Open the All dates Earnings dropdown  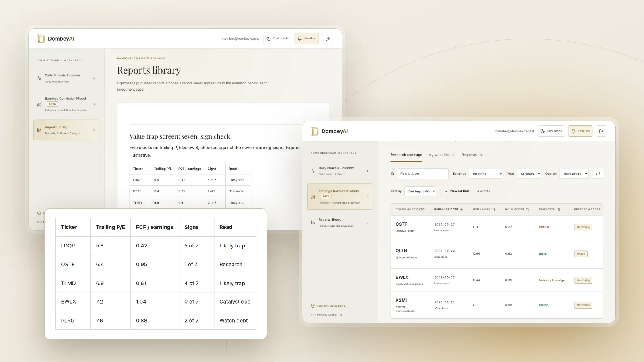click(486, 174)
